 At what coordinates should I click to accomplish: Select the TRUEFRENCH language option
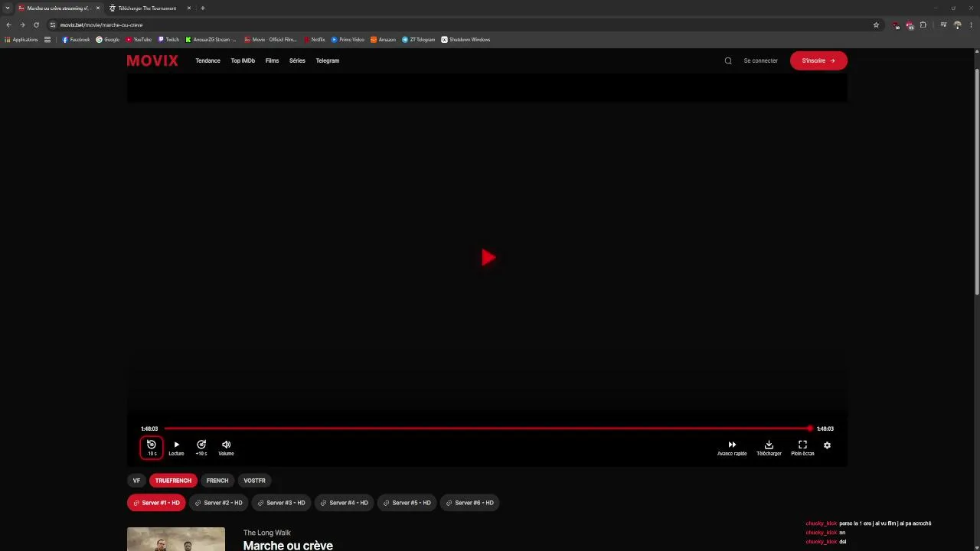click(173, 481)
